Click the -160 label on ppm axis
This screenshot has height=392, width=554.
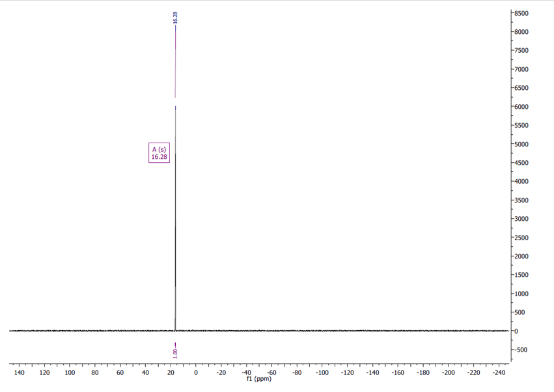pos(398,373)
